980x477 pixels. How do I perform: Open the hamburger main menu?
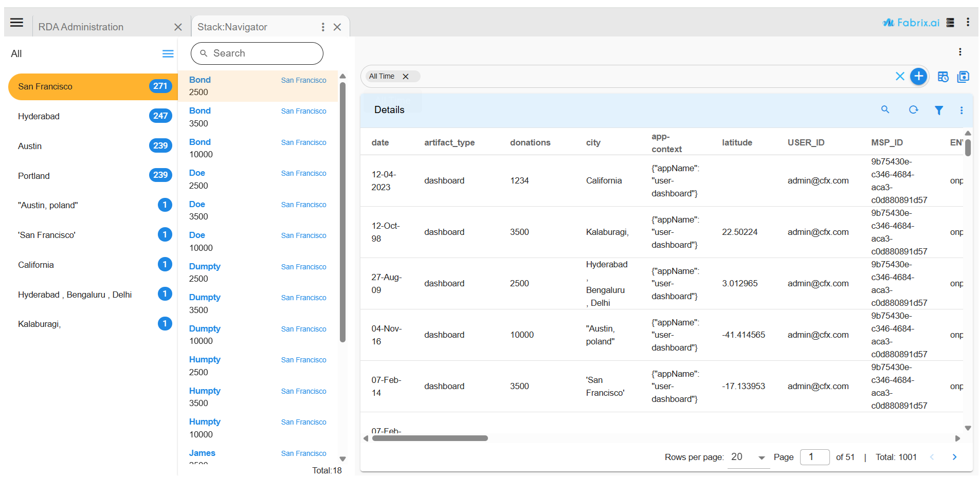(17, 23)
